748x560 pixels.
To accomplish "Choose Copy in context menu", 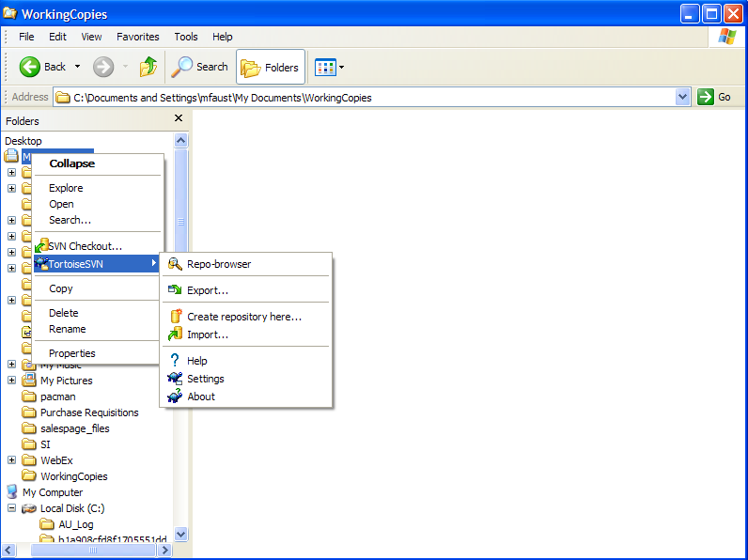I will coord(97,288).
